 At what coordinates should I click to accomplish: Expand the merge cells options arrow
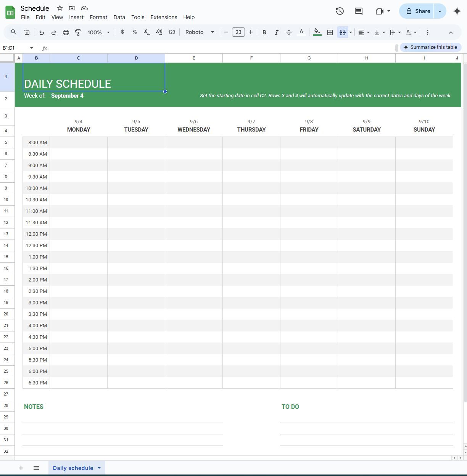350,32
